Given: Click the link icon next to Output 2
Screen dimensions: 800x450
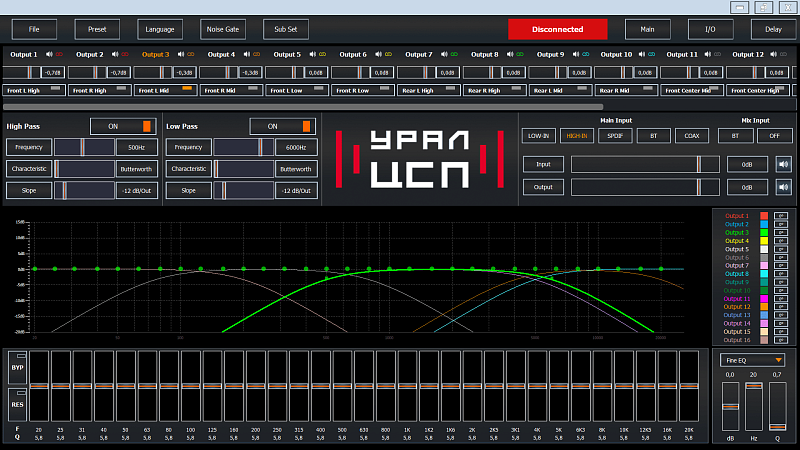Looking at the screenshot, I should coord(125,55).
